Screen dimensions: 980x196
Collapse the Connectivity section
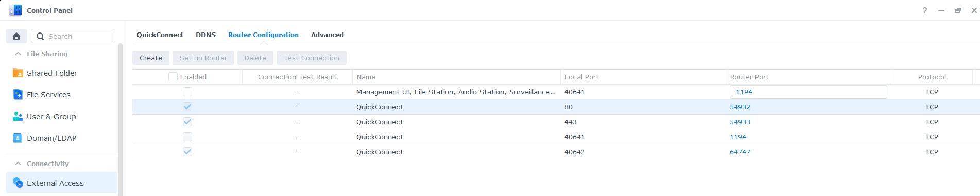point(18,164)
